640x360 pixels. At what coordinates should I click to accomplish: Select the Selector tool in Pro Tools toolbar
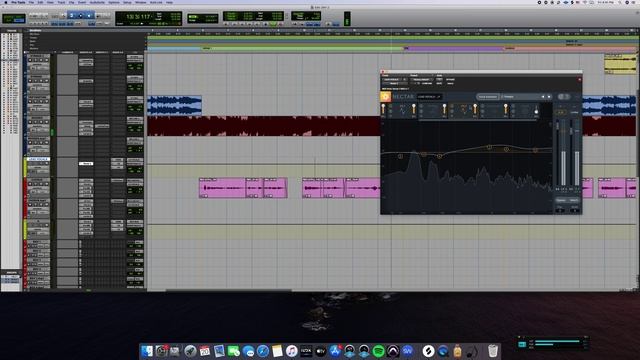(x=80, y=16)
